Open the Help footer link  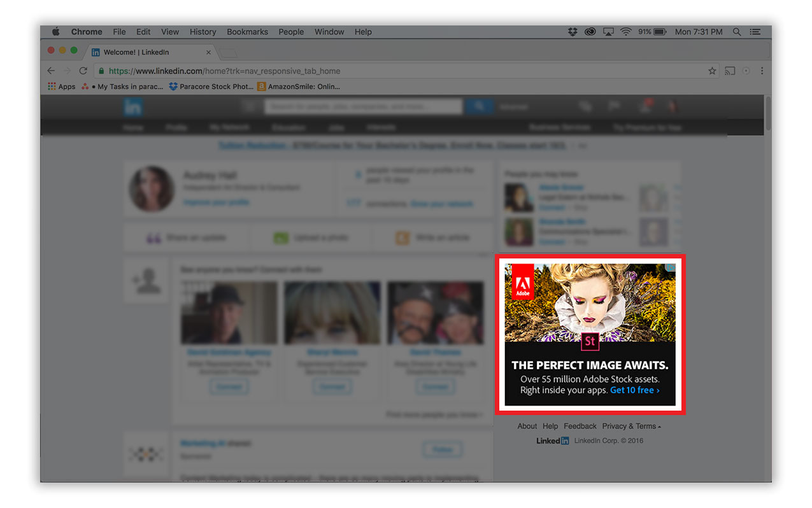point(550,427)
